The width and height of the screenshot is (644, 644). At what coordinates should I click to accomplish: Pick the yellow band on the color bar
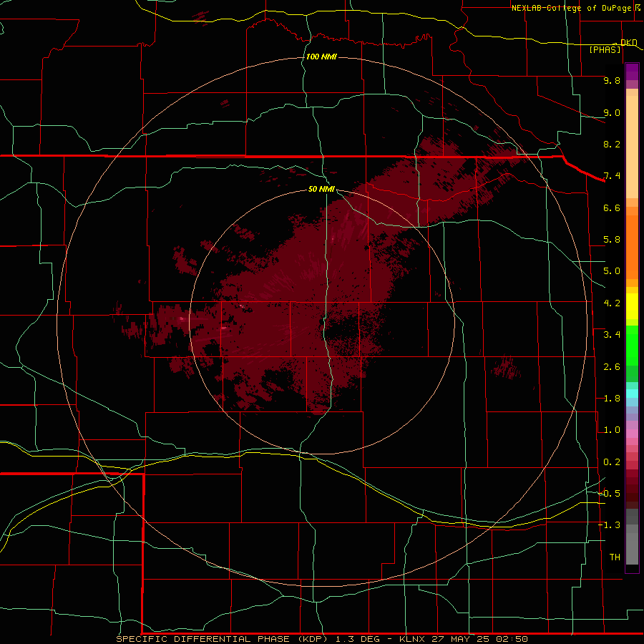pos(632,306)
